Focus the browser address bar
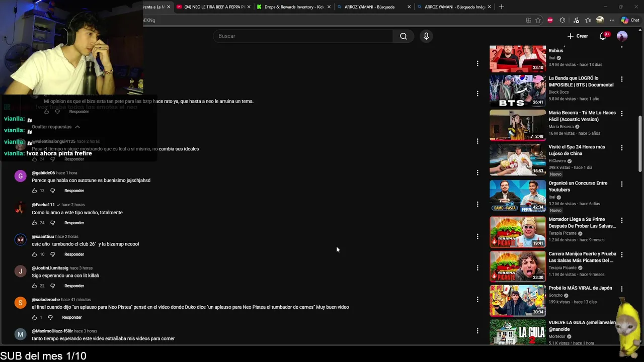 (x=332, y=20)
